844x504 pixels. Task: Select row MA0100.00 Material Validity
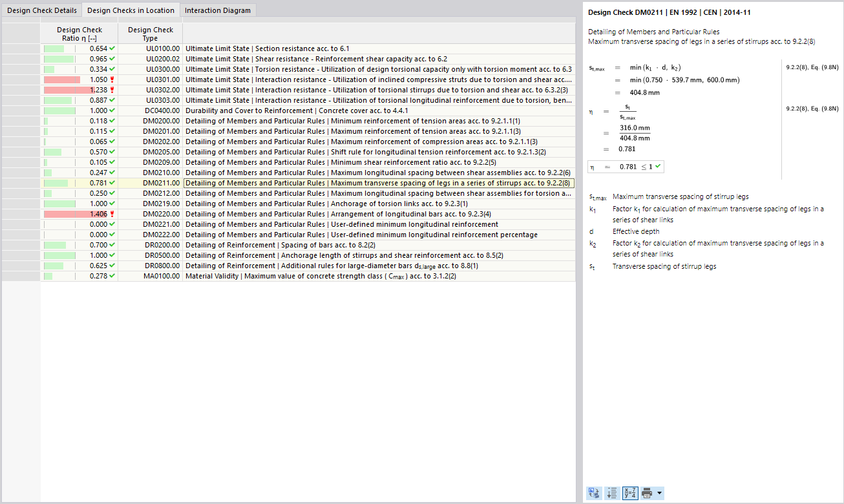[308, 276]
